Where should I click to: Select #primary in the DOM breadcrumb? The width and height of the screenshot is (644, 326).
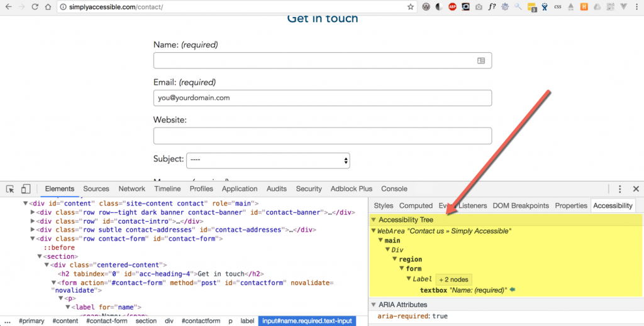pos(31,321)
